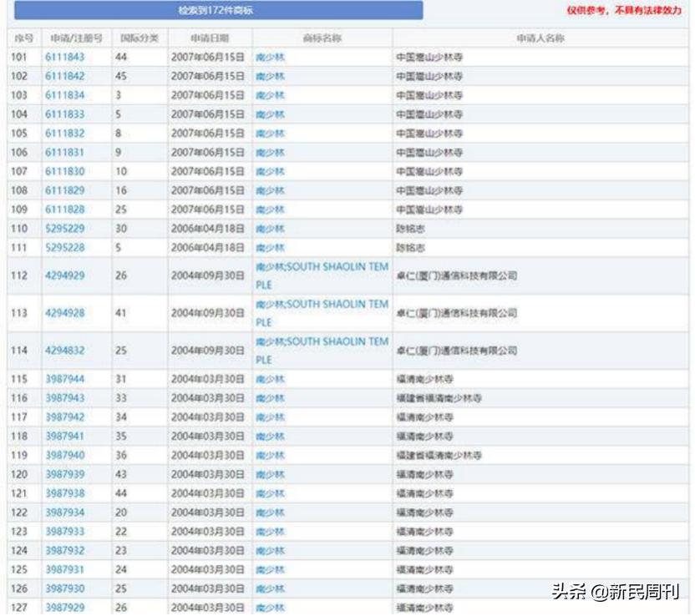This screenshot has width=695, height=616.
Task: Open registration number 4294928 link
Action: point(64,313)
